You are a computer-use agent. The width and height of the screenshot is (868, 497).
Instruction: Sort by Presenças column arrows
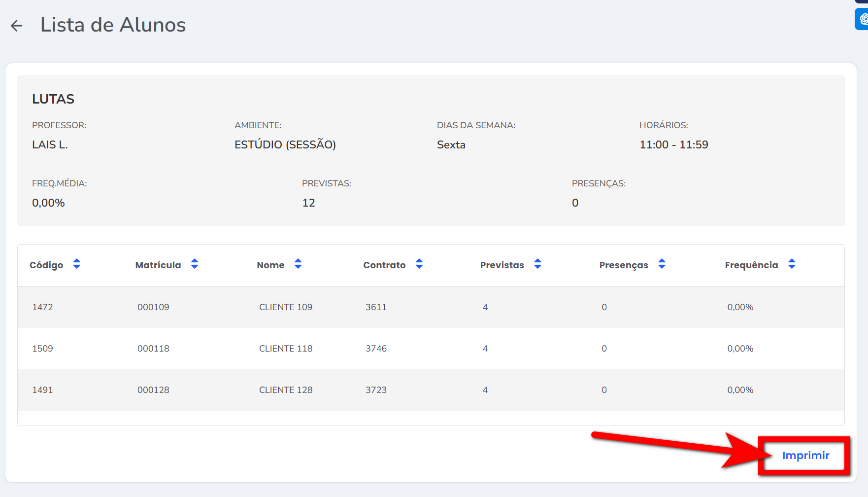662,264
